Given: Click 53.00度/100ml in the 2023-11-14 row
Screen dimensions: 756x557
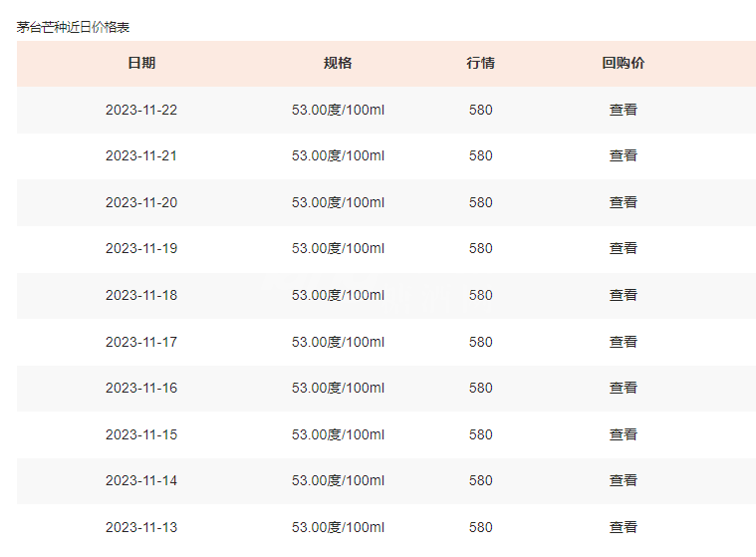Looking at the screenshot, I should click(338, 480).
